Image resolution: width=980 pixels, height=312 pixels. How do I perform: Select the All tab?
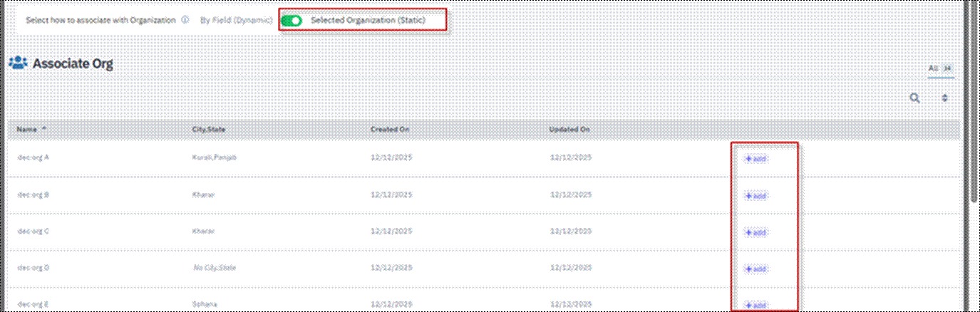coord(933,68)
